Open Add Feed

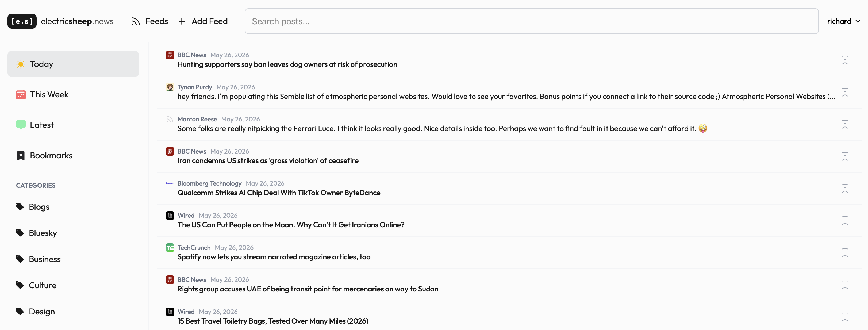(x=203, y=21)
